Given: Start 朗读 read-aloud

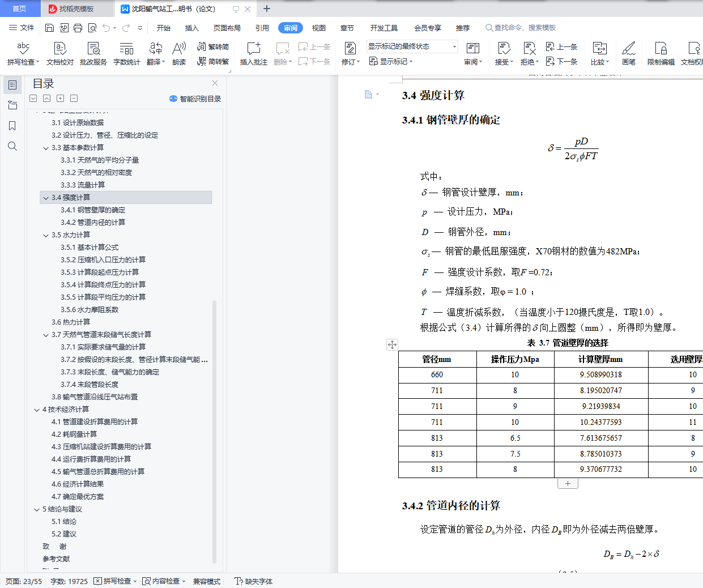Looking at the screenshot, I should (179, 54).
